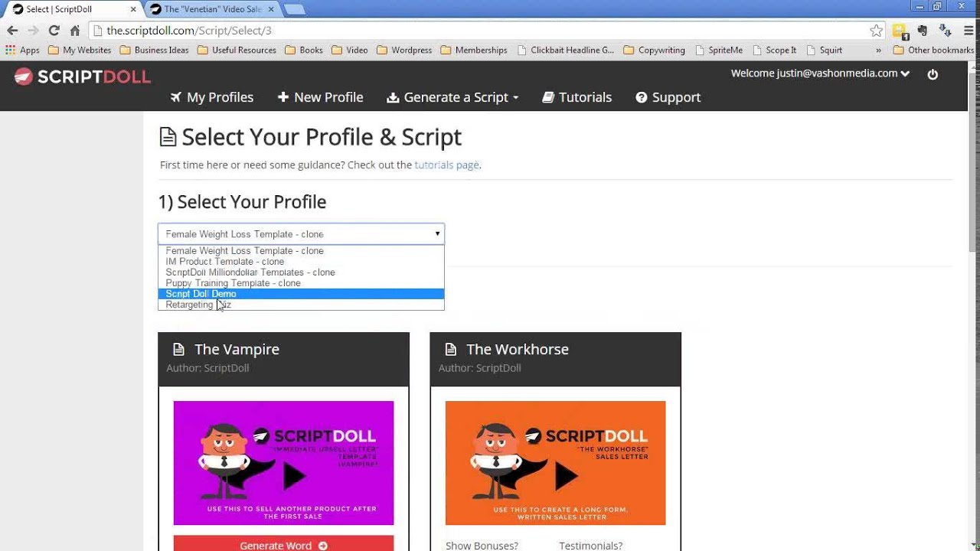Close The Venetian Video Sales tab
Screen dimensions: 980x551
click(271, 9)
